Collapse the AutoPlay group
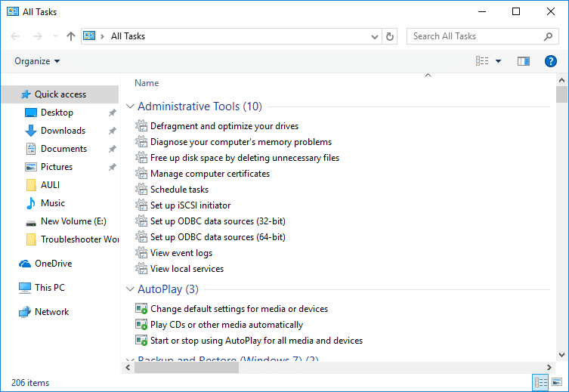 (x=130, y=289)
